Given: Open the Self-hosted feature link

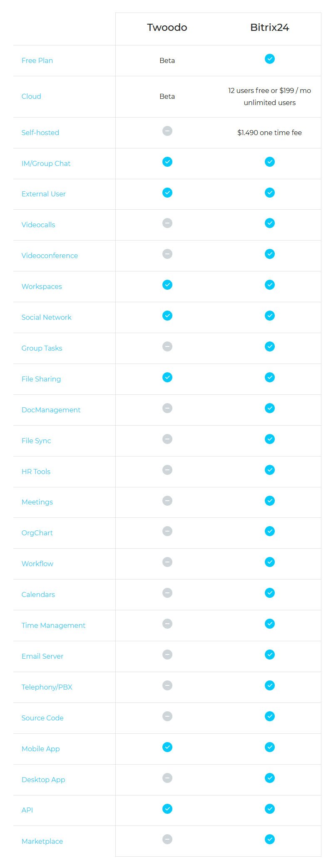Looking at the screenshot, I should (x=40, y=133).
